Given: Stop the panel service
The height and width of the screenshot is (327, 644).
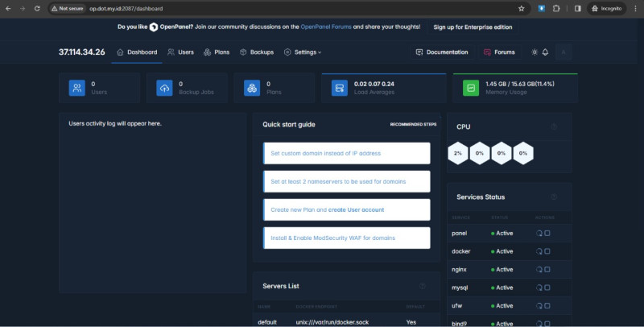Looking at the screenshot, I should pos(547,233).
